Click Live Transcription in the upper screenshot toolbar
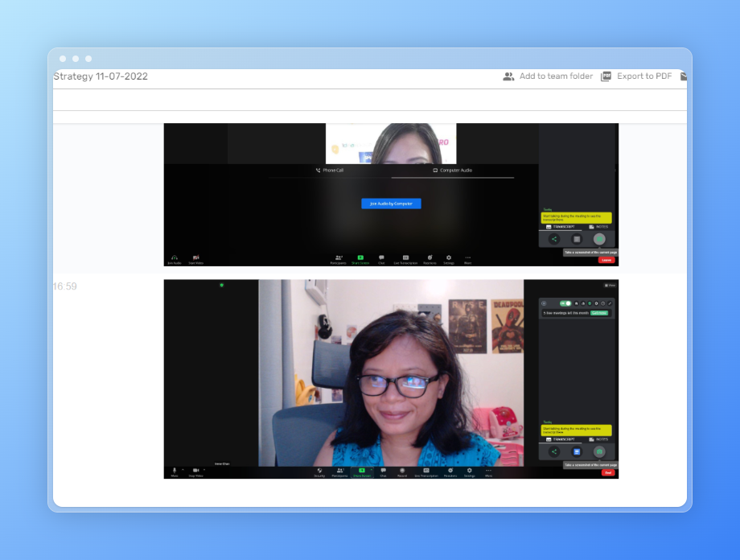 [405, 259]
